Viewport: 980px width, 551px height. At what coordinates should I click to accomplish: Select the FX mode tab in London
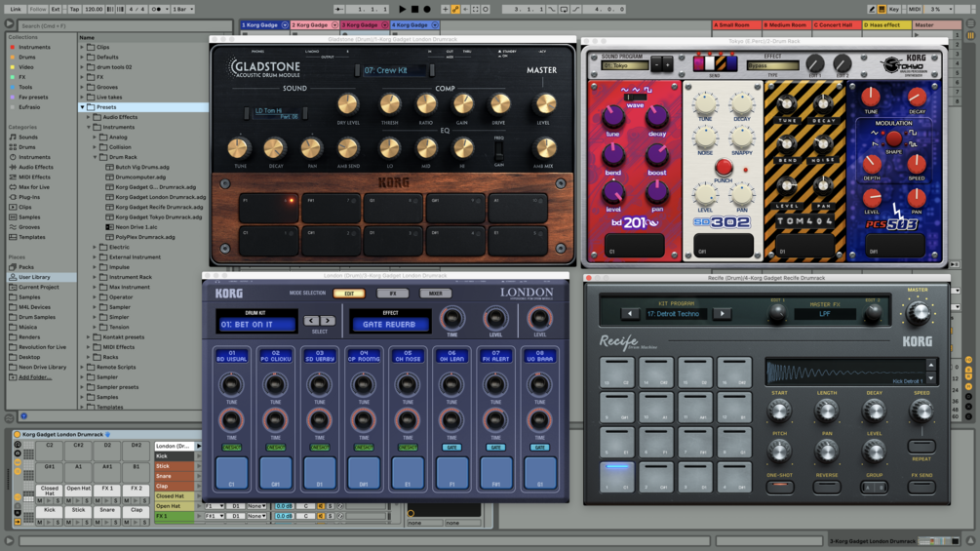[x=393, y=293]
